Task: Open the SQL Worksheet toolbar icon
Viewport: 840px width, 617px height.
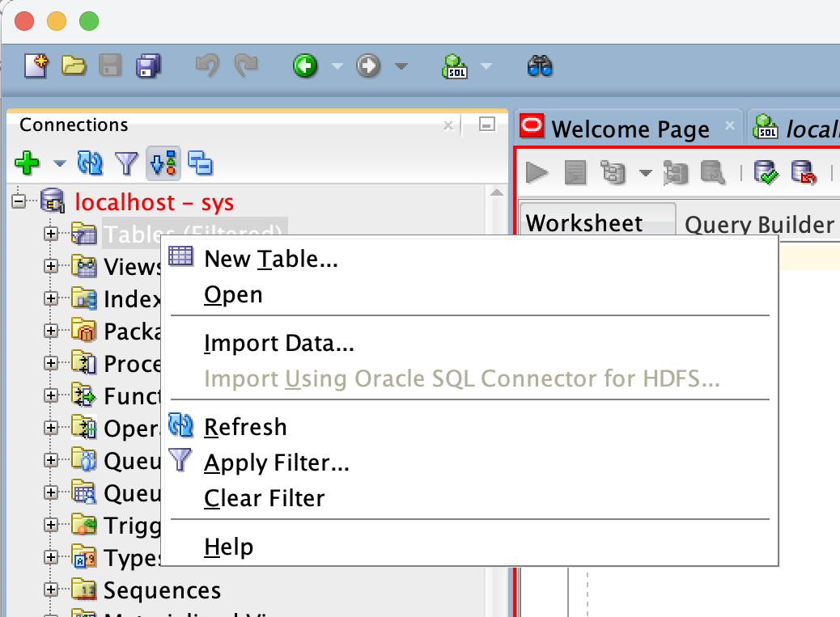Action: [x=454, y=66]
